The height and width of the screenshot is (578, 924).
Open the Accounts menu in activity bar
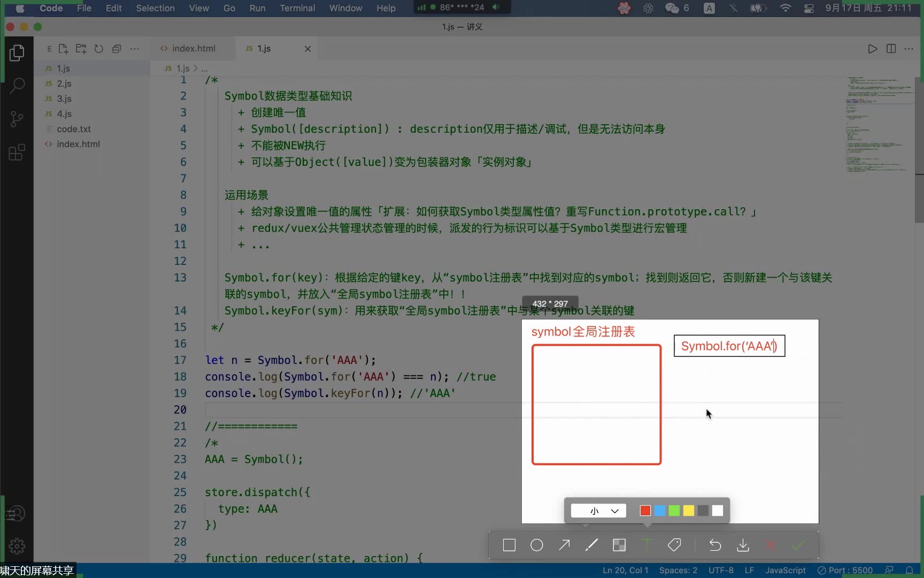(17, 514)
